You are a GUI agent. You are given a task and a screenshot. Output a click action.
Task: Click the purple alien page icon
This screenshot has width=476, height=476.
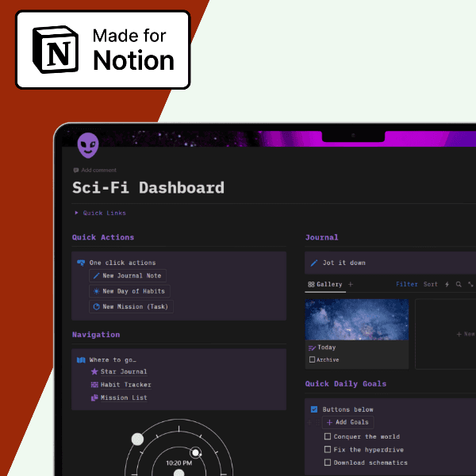88,145
